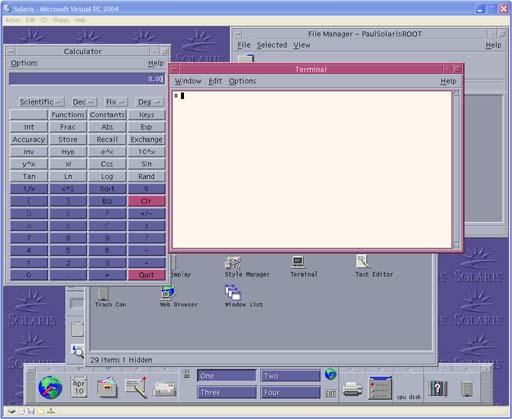Open the Selected menu in File Manager
Image resolution: width=512 pixels, height=419 pixels.
click(x=272, y=45)
